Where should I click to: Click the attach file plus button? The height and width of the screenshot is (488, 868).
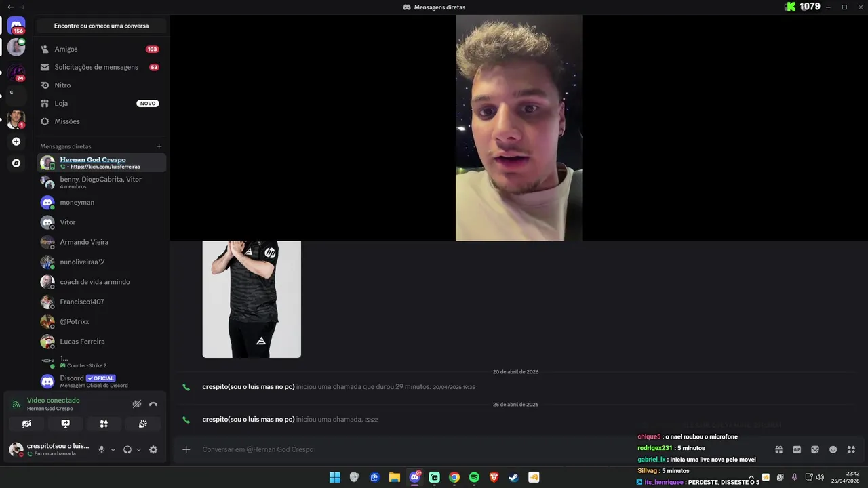tap(186, 449)
